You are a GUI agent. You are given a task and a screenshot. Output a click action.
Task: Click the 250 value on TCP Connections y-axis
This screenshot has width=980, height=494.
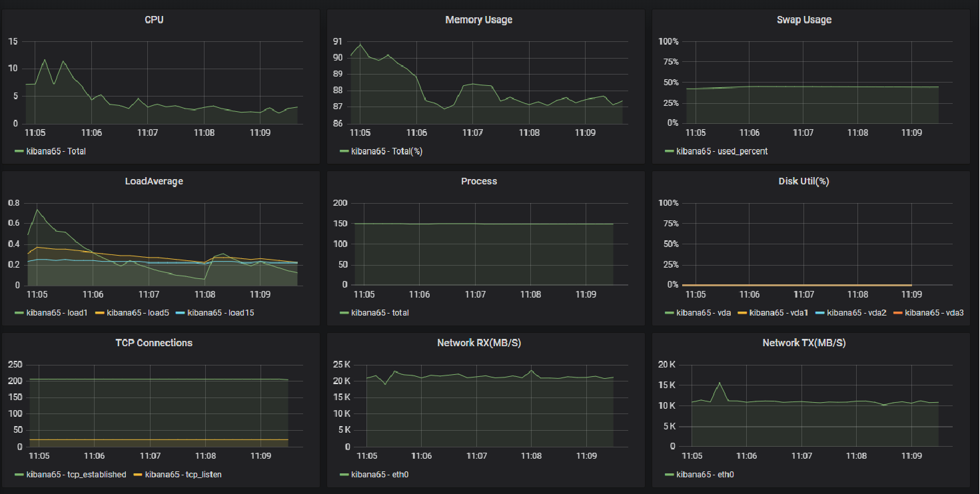point(15,364)
